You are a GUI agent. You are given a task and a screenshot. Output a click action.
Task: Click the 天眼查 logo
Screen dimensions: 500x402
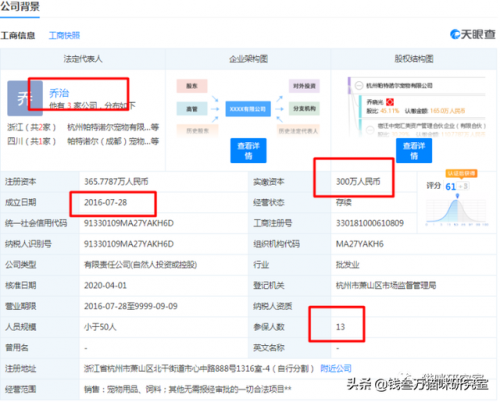(473, 34)
